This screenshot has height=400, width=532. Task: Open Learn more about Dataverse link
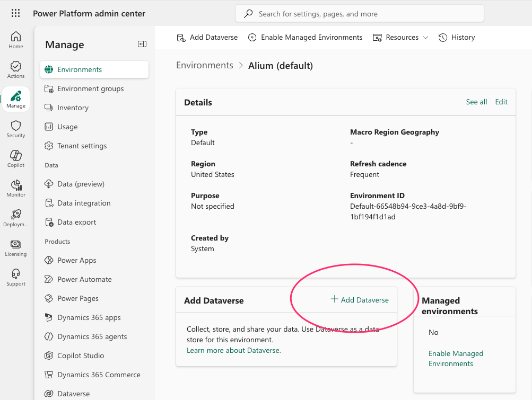point(234,351)
